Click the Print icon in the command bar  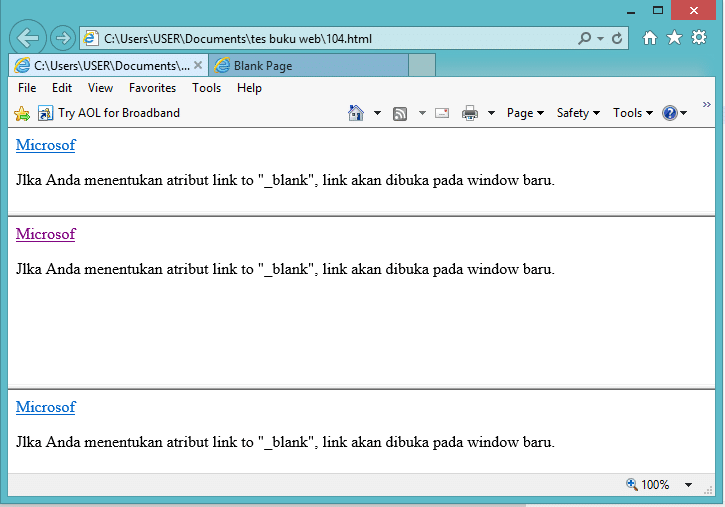click(470, 113)
